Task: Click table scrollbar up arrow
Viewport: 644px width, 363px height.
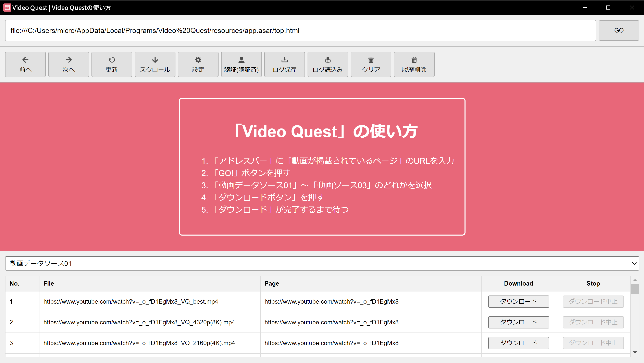Action: 635,280
